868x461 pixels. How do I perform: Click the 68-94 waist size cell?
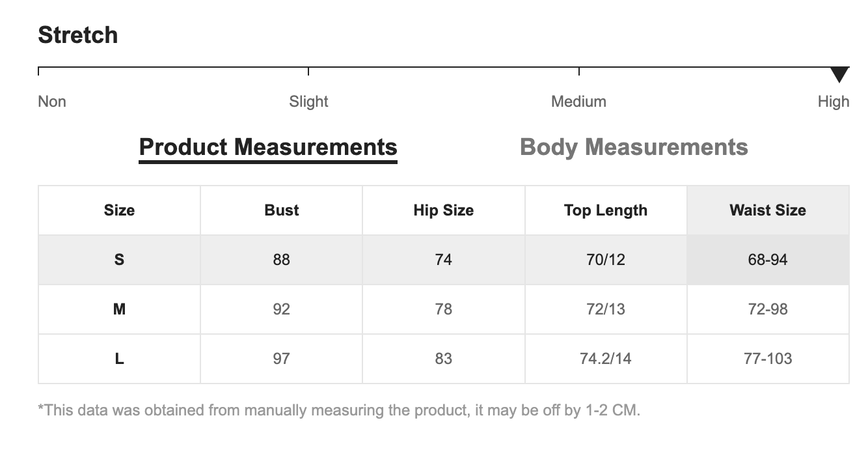768,260
